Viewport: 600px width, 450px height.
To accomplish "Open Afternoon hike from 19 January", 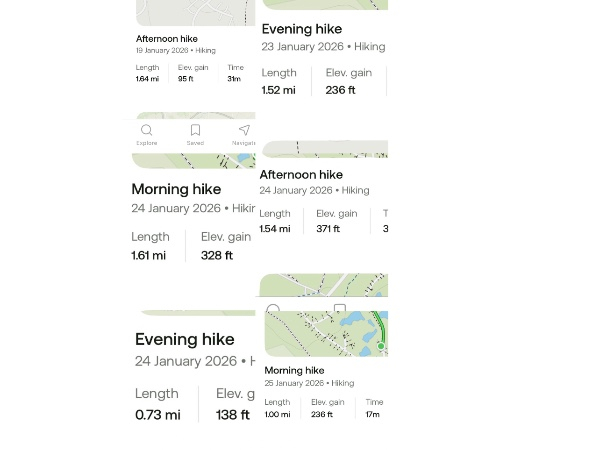I will (x=167, y=39).
